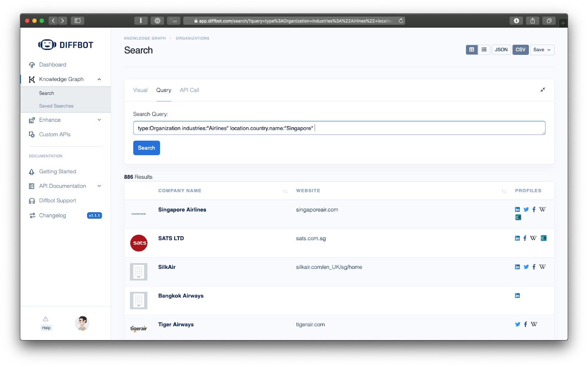This screenshot has width=588, height=367.
Task: Sort by Company Name column
Action: pos(285,191)
